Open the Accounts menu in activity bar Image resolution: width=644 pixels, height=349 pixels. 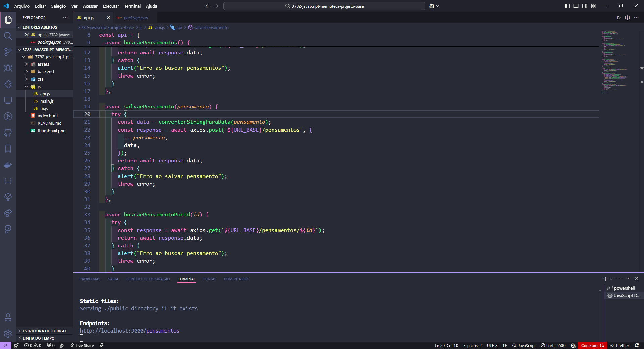8,317
